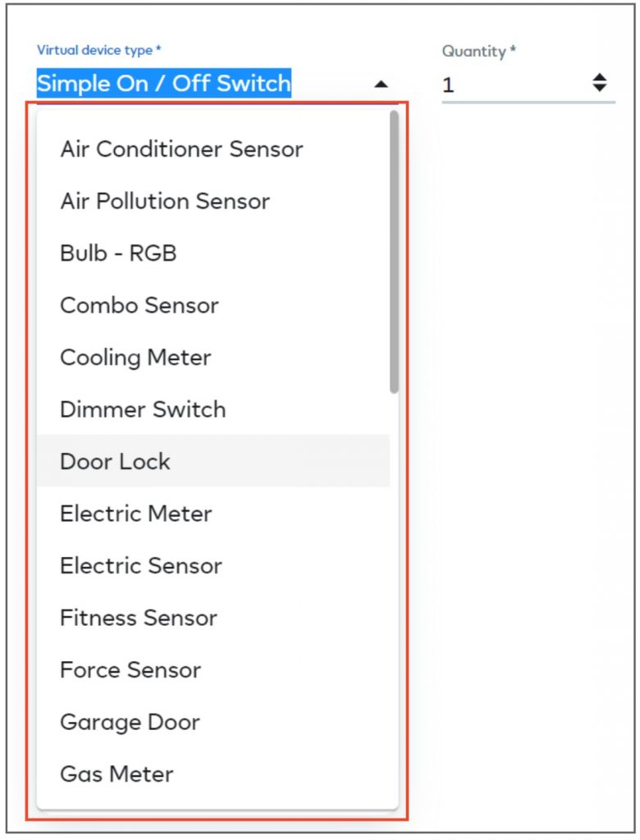
Task: Select Air Pollution Sensor device type
Action: [x=165, y=201]
